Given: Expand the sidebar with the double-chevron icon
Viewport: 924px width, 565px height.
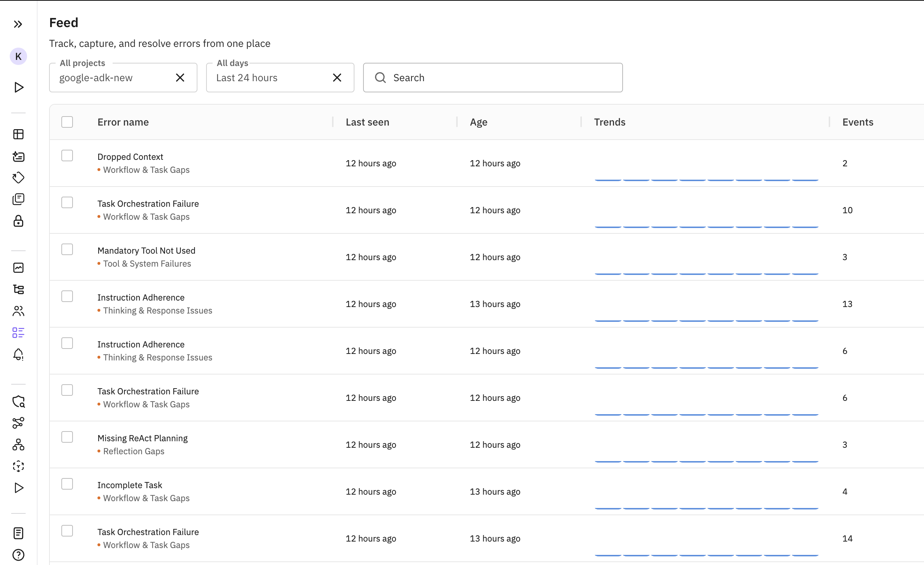Looking at the screenshot, I should (x=18, y=25).
